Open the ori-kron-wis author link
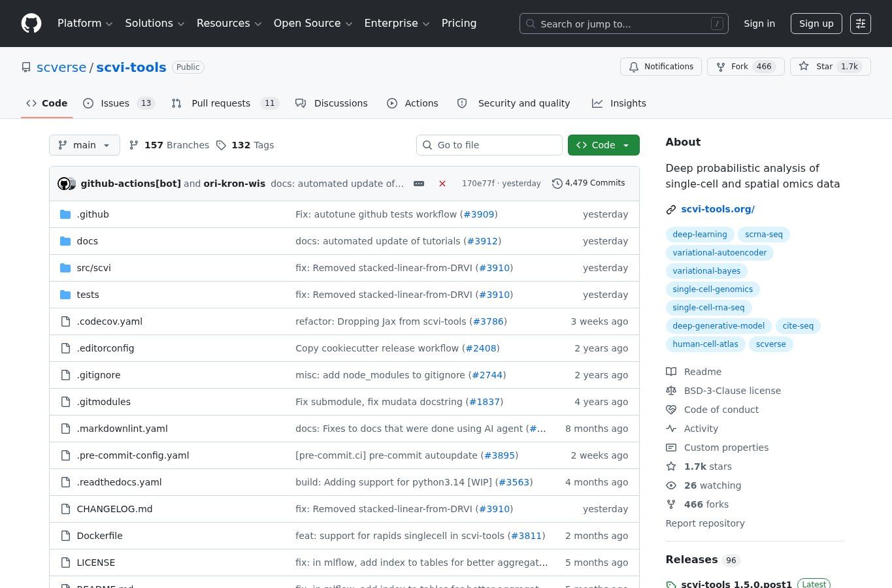Viewport: 892px width, 588px height. tap(235, 184)
